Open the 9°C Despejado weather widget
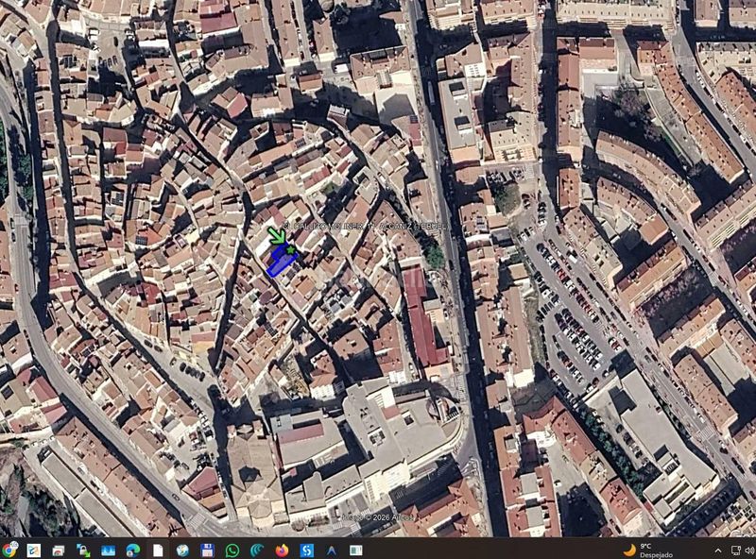This screenshot has height=559, width=756. [647, 551]
